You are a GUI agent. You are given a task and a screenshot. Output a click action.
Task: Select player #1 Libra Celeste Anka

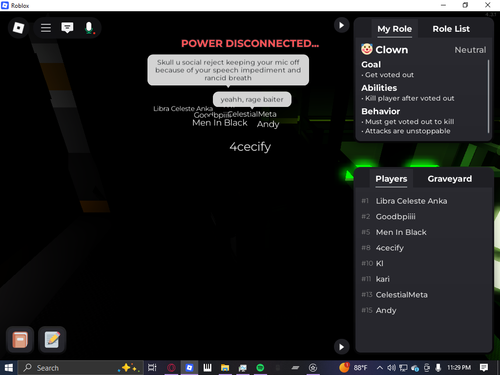(x=423, y=201)
